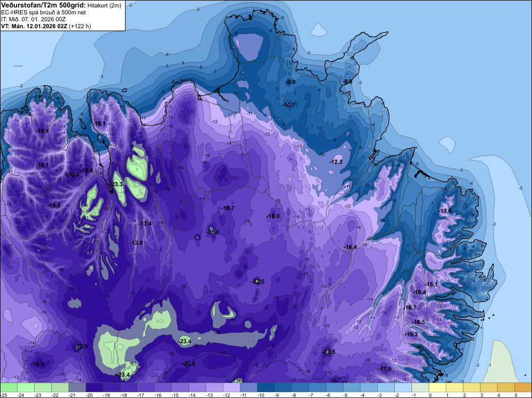
Task: Click the -13.4 temperature label
Action: pyautogui.click(x=145, y=223)
